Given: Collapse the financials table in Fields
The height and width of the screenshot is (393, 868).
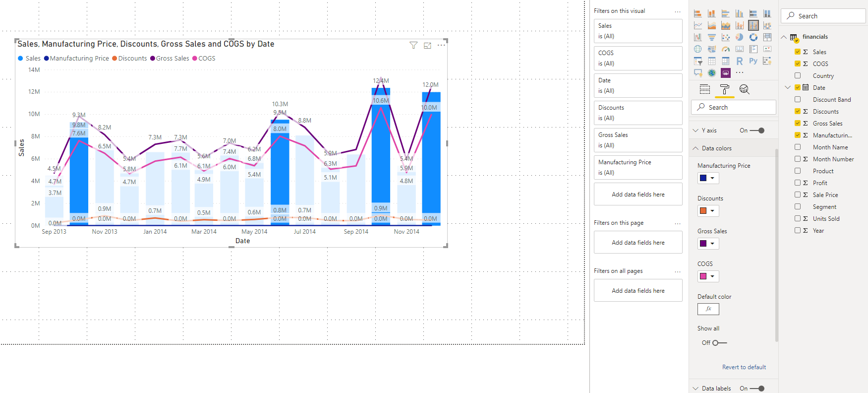Looking at the screenshot, I should (784, 37).
